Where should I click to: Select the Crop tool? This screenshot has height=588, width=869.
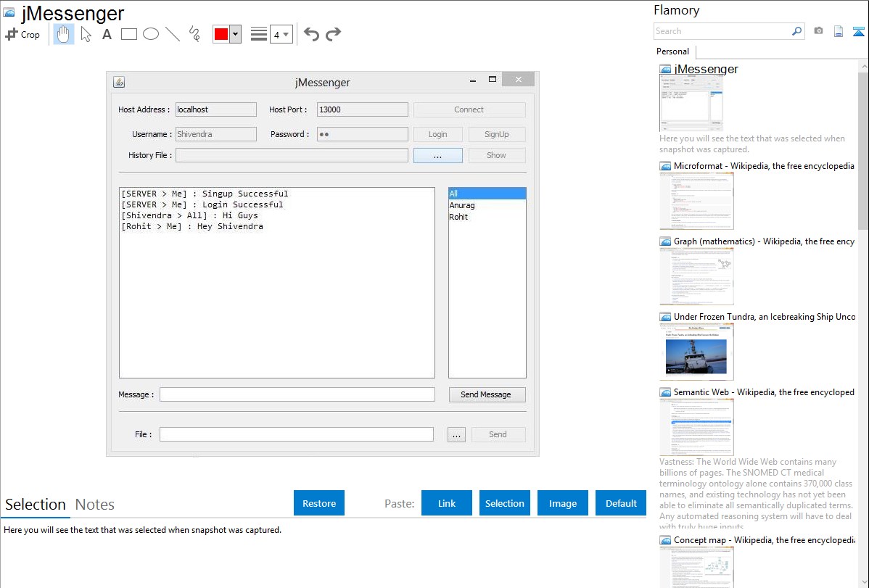click(x=22, y=34)
